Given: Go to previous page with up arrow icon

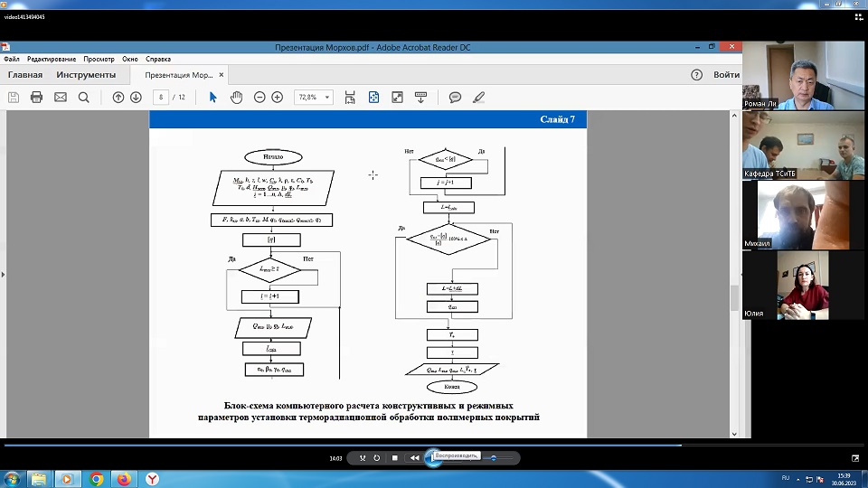Looking at the screenshot, I should [x=118, y=98].
